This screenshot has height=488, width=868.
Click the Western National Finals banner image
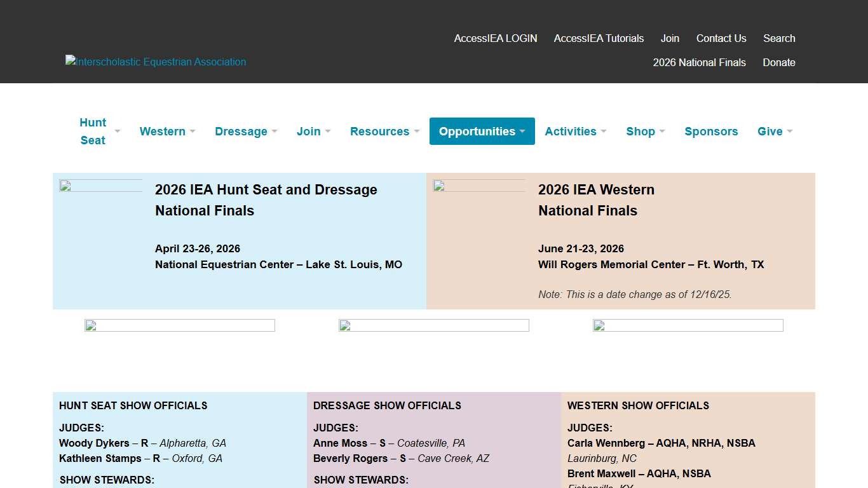point(479,186)
